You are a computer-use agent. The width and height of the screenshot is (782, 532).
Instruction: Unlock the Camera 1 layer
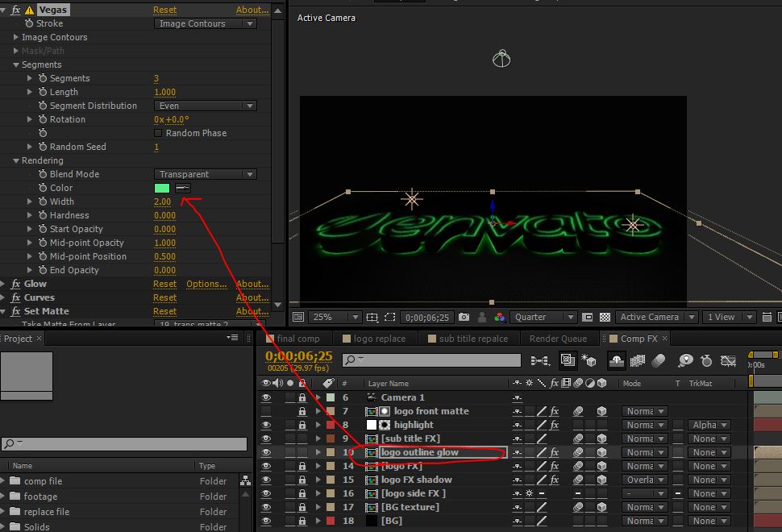click(x=302, y=397)
